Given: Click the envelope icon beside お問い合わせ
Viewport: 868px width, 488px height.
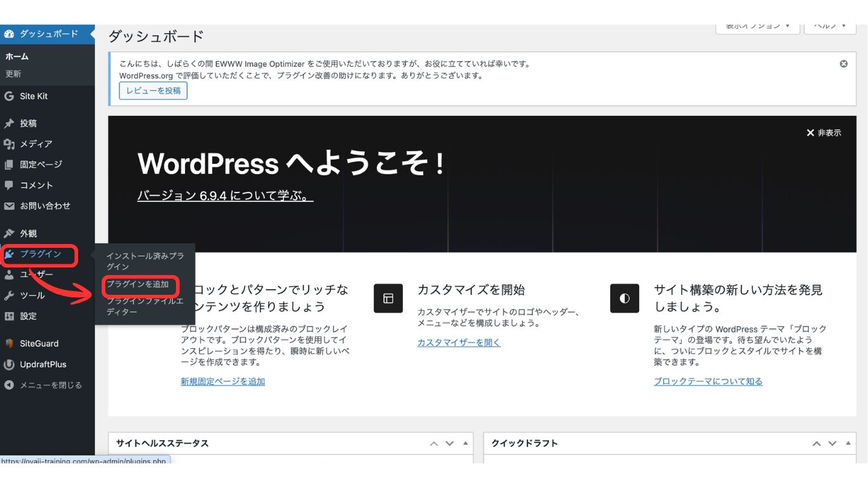Looking at the screenshot, I should 9,206.
